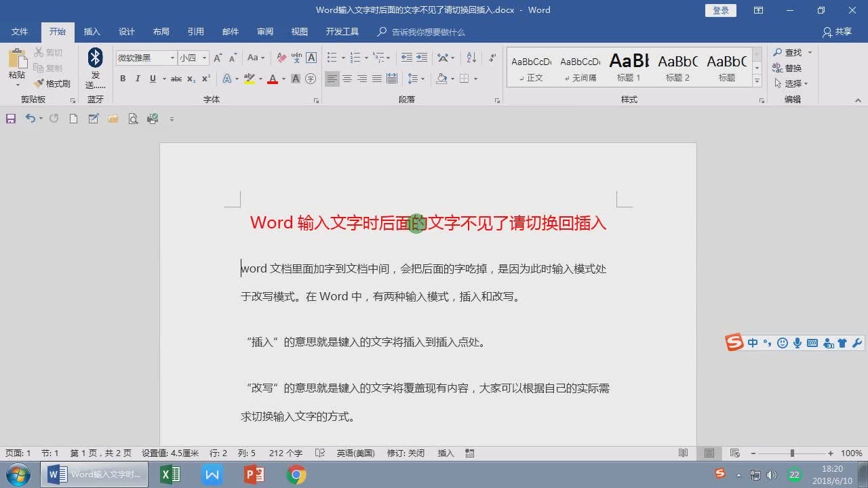Screen dimensions: 868x488
Task: Open font size dropdown (小四)
Action: pyautogui.click(x=204, y=58)
